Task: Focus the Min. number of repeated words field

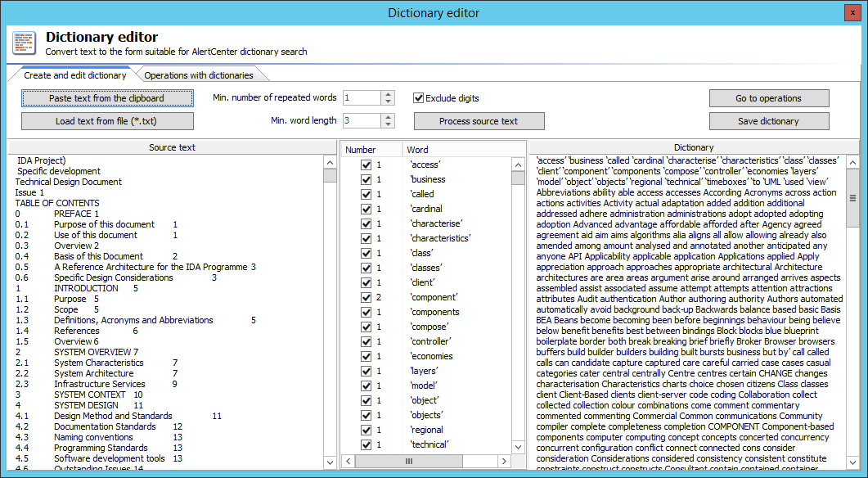Action: point(362,98)
